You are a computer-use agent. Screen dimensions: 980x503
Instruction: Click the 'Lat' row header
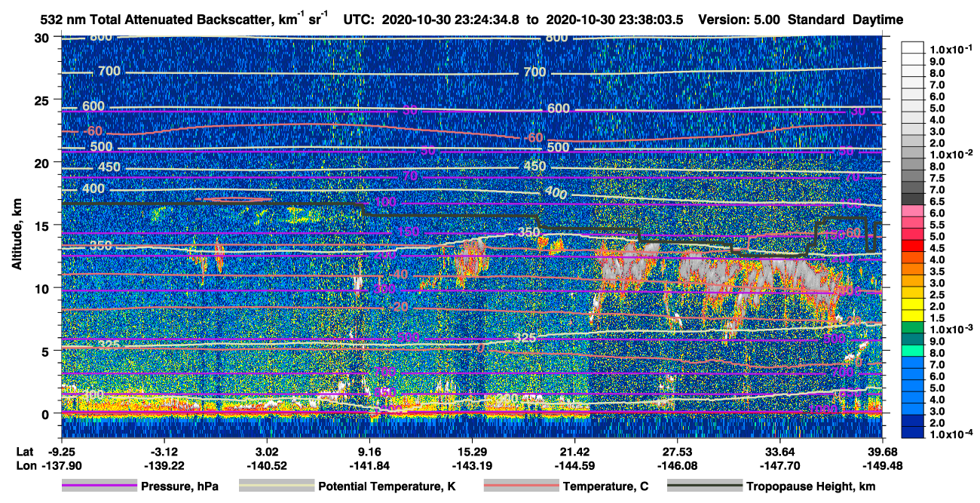point(24,451)
